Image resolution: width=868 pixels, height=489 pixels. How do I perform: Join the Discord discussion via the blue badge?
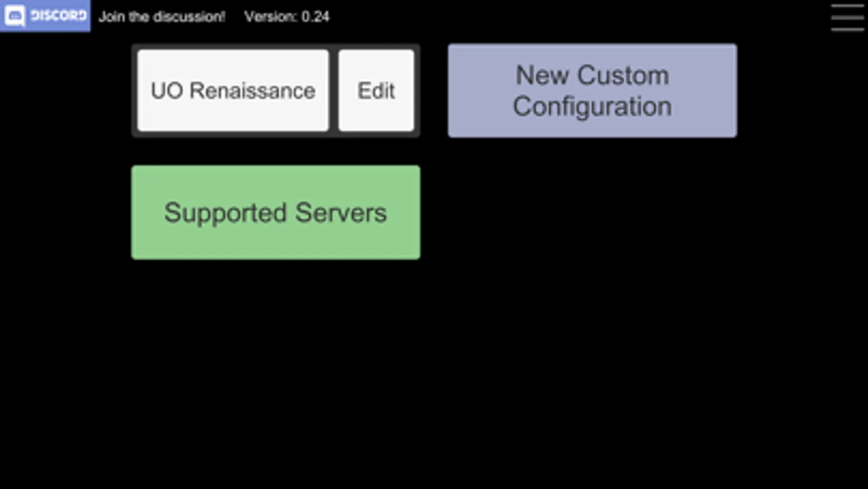(46, 16)
